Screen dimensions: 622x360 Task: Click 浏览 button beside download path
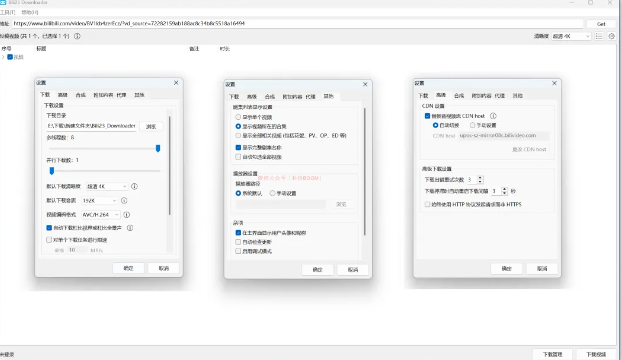click(x=151, y=126)
